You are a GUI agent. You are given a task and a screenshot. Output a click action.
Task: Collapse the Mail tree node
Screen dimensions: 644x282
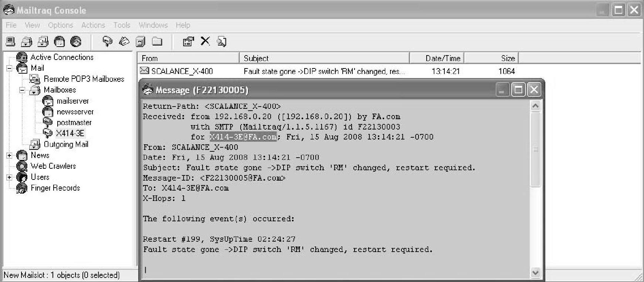[x=9, y=68]
